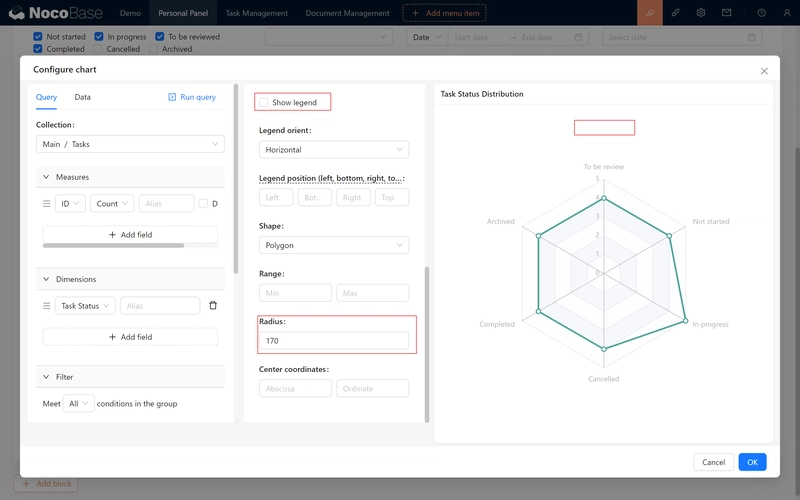Click the query panel vertical scrollbar
Screen dimensions: 800x500
235,179
